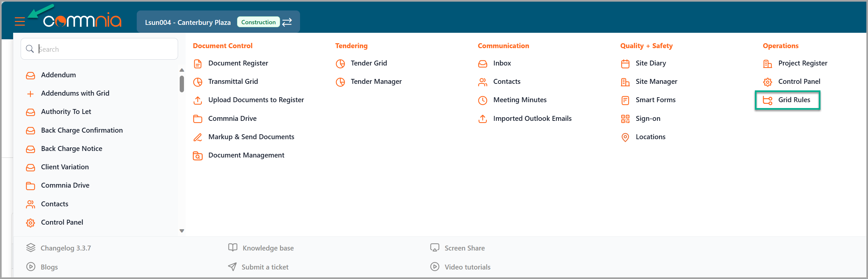
Task: Open Back Charge Confirmation in sidebar
Action: (82, 130)
